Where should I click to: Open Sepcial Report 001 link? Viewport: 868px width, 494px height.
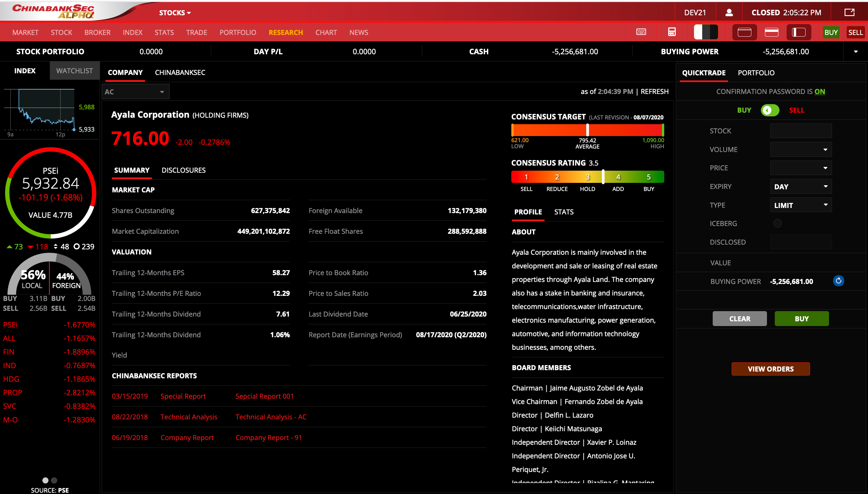pyautogui.click(x=264, y=396)
